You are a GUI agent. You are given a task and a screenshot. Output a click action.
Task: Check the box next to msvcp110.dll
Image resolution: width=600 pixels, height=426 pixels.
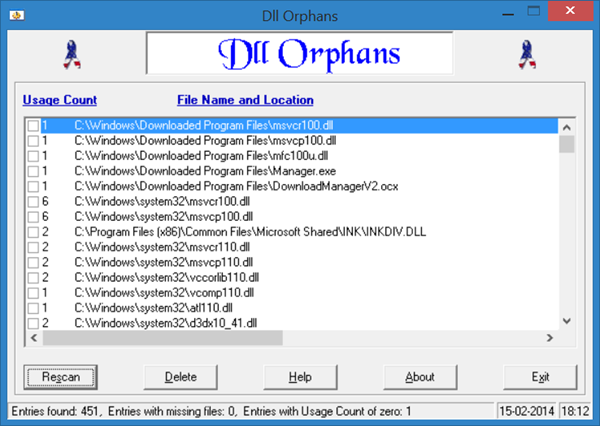[33, 263]
